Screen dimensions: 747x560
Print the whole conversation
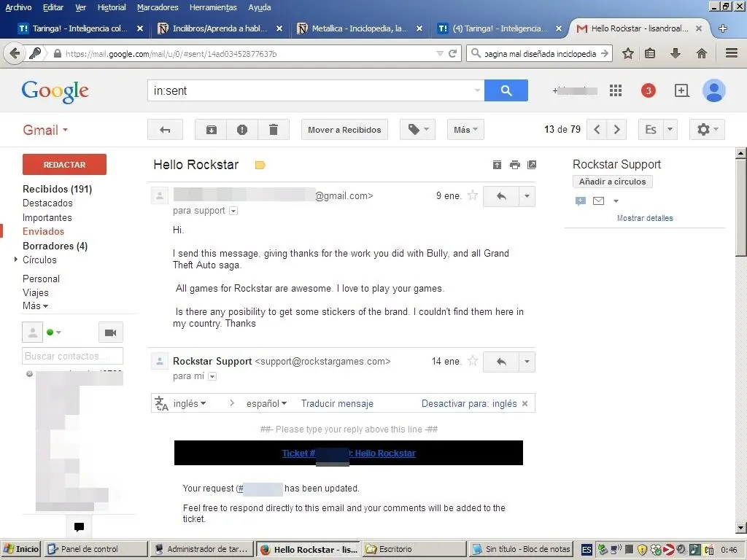click(x=514, y=165)
